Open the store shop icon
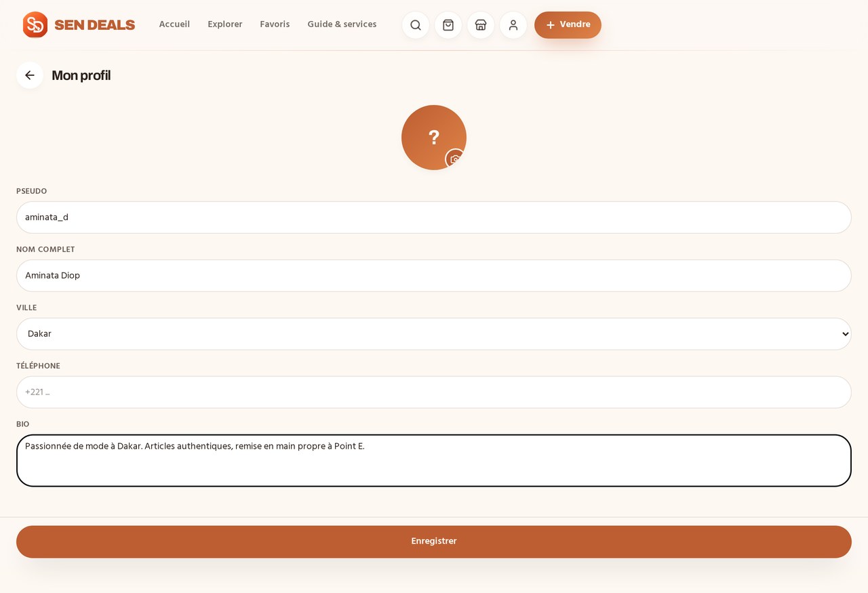Image resolution: width=868 pixels, height=593 pixels. coord(481,25)
